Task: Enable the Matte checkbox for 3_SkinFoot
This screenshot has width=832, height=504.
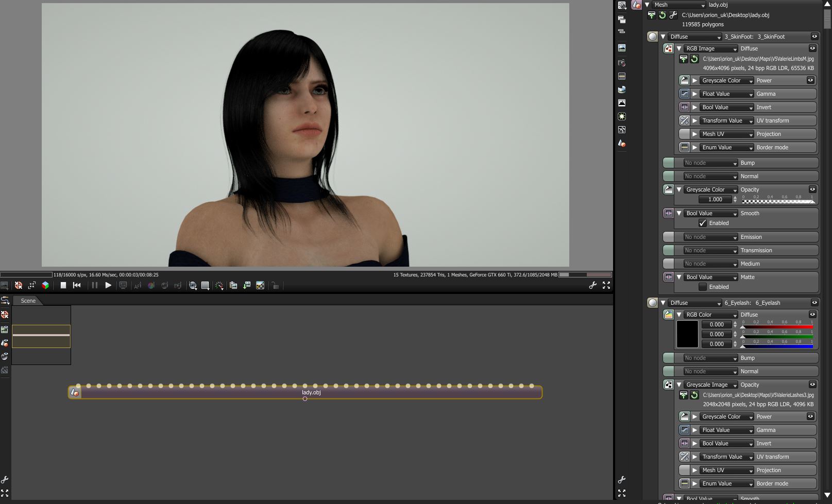Action: pos(703,287)
